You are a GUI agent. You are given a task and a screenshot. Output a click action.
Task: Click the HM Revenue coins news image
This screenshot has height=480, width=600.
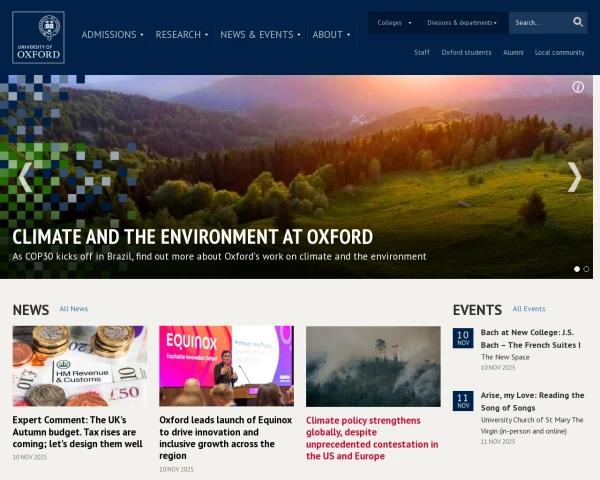pos(80,366)
